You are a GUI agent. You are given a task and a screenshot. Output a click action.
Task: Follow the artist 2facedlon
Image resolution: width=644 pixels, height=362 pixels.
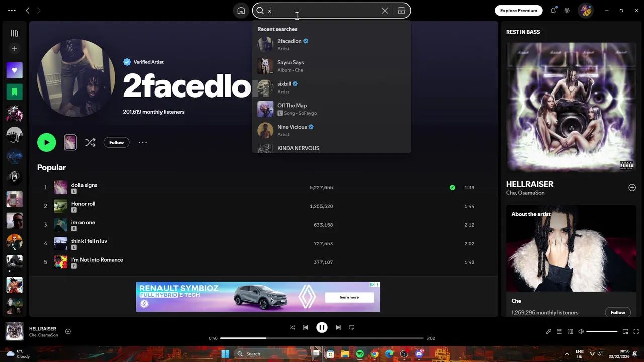tap(116, 142)
